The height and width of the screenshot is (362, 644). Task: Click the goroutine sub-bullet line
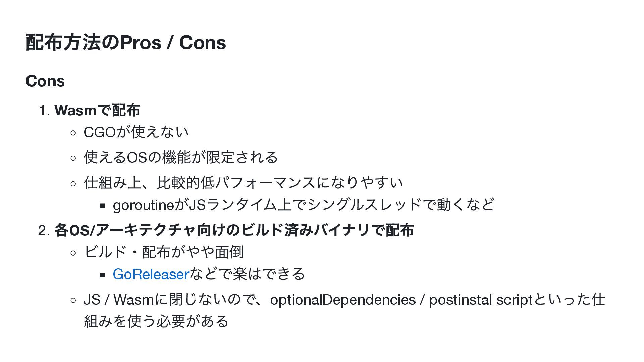point(304,205)
